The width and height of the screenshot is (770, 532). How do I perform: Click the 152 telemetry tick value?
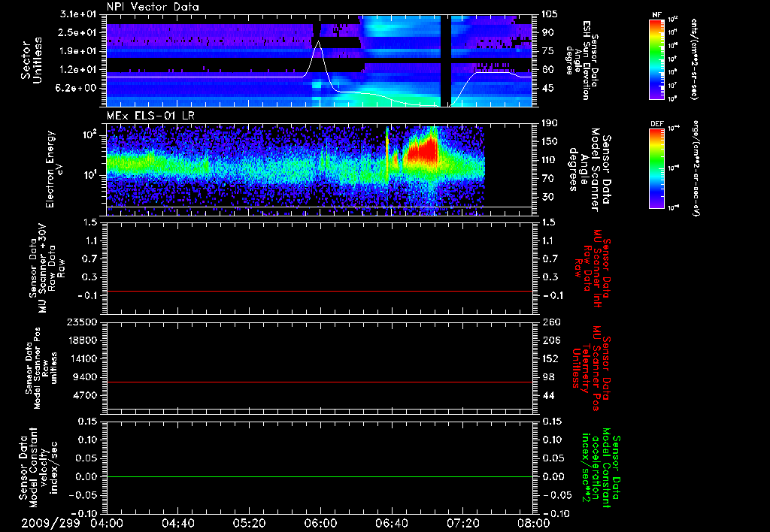click(x=550, y=358)
